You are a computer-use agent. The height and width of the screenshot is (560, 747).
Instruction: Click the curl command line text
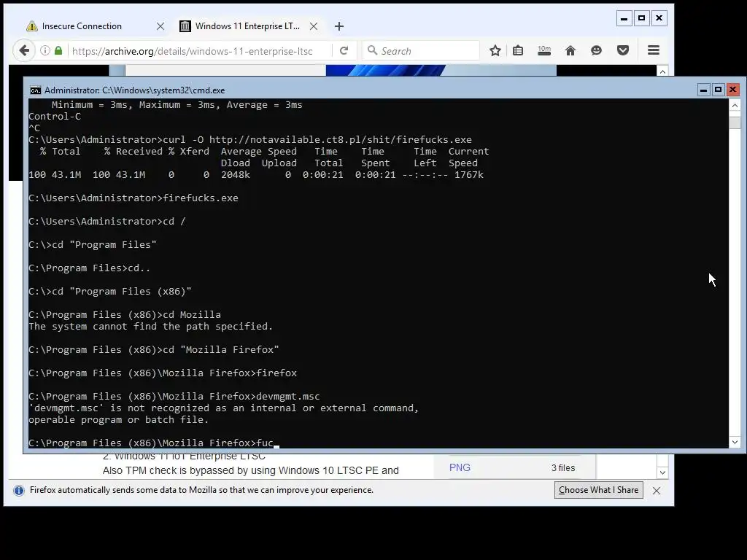click(250, 139)
